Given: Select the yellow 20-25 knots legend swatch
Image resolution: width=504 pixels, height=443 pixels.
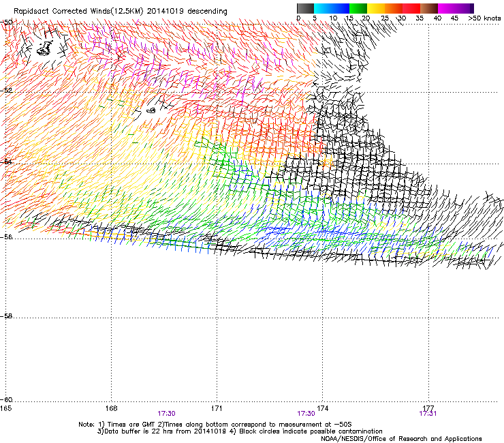Looking at the screenshot, I should [376, 8].
